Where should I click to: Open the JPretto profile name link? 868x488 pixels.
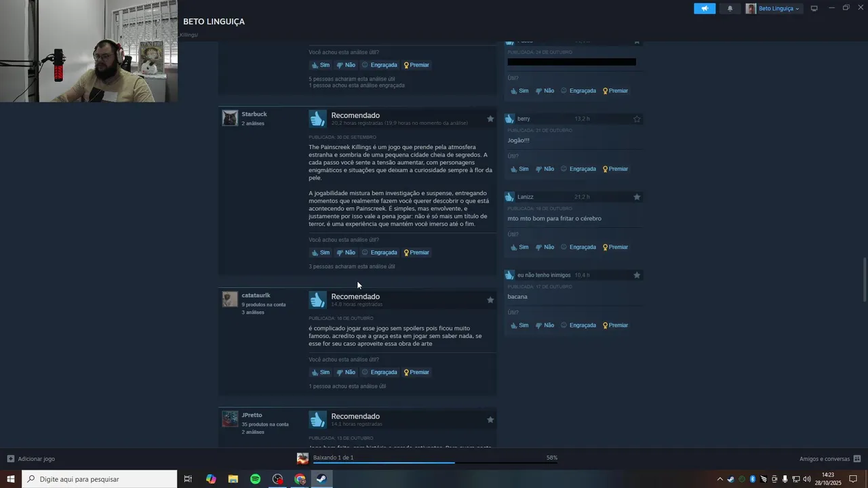pyautogui.click(x=252, y=415)
